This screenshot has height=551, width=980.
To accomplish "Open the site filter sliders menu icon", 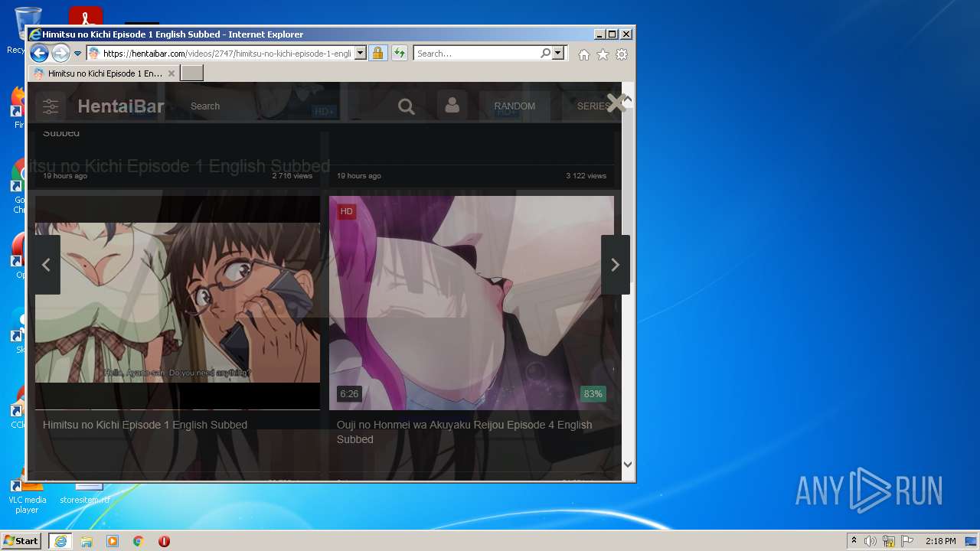I will [51, 106].
